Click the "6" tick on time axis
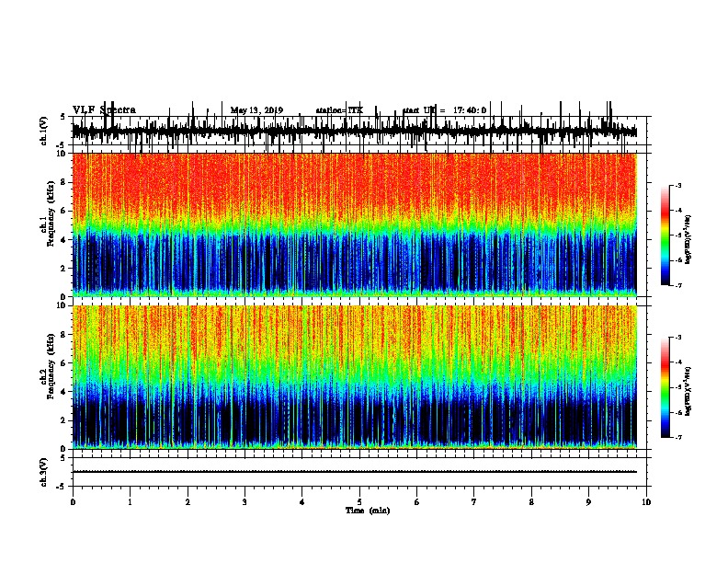 pos(417,502)
